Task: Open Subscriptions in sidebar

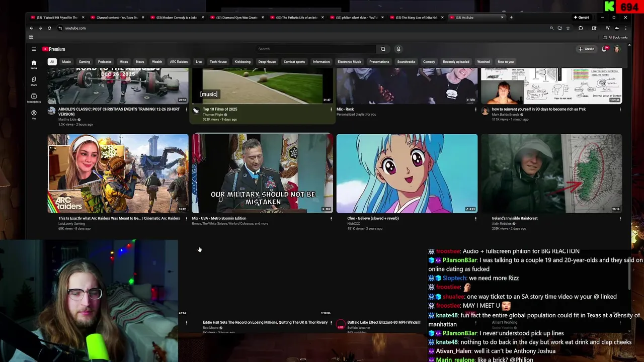Action: click(34, 98)
